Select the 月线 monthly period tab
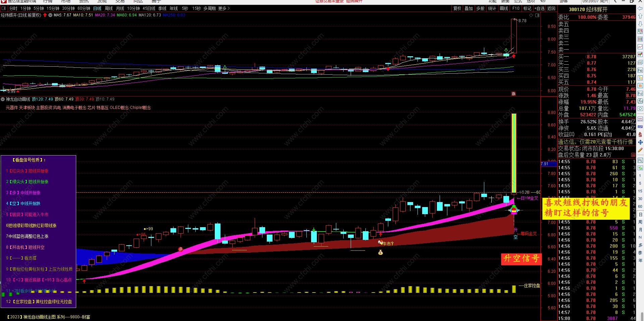644x321 pixels. 120,8
